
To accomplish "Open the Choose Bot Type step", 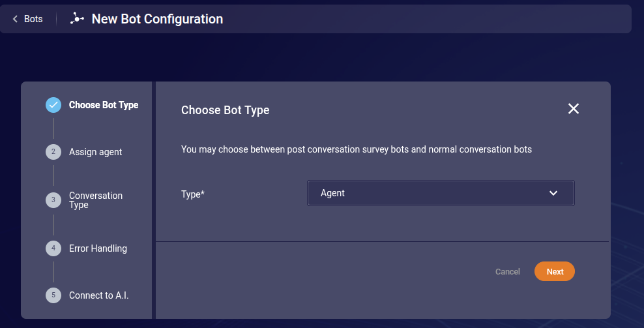I will [104, 105].
